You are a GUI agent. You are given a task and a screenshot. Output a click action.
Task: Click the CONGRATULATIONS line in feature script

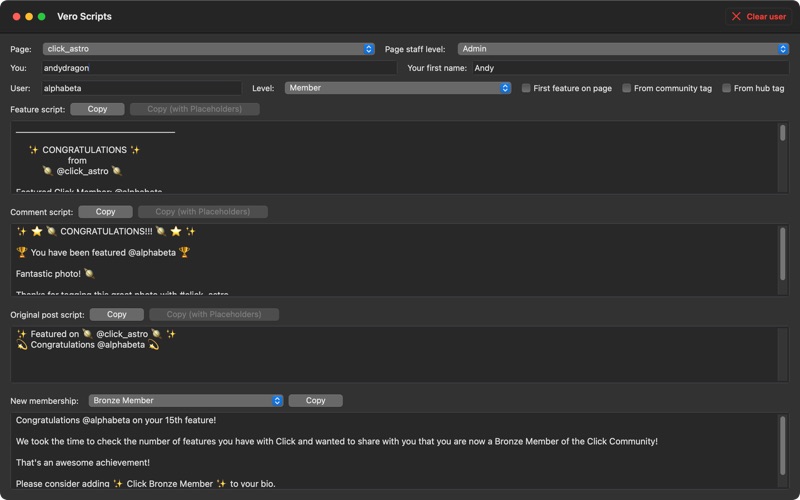[x=84, y=150]
